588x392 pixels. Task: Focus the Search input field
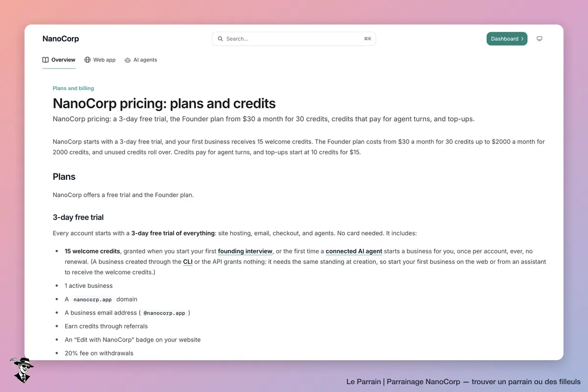(294, 39)
